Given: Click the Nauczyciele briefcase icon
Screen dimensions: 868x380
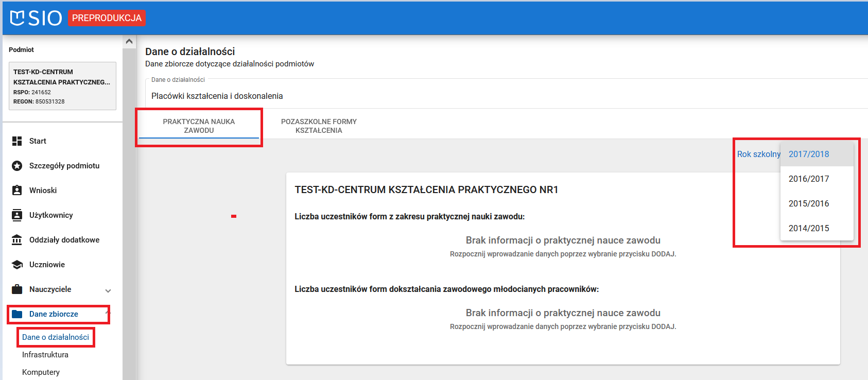Looking at the screenshot, I should point(17,289).
